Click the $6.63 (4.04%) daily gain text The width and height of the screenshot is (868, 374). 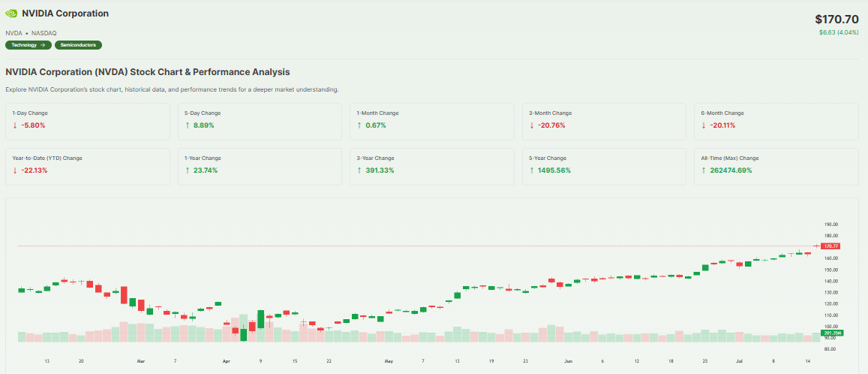(839, 32)
